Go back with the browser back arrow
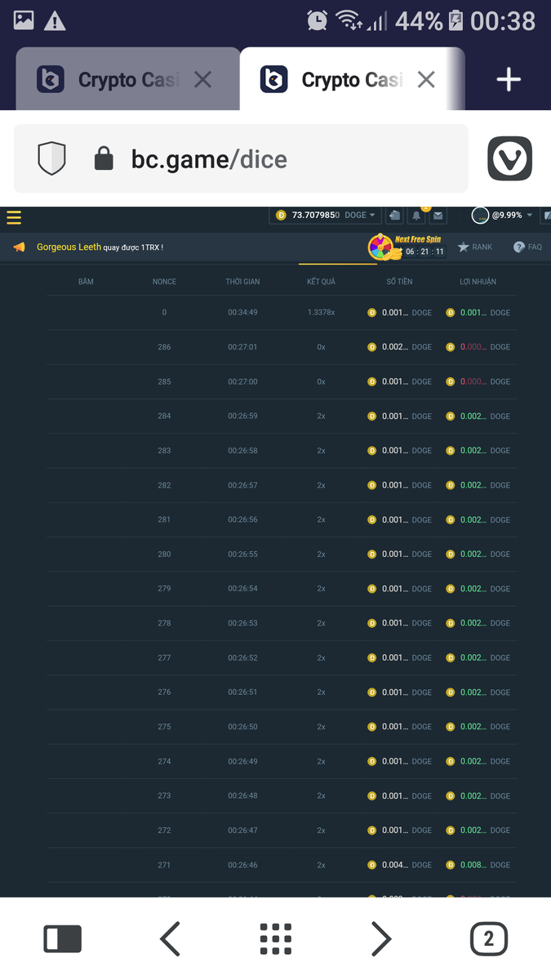 click(x=170, y=939)
